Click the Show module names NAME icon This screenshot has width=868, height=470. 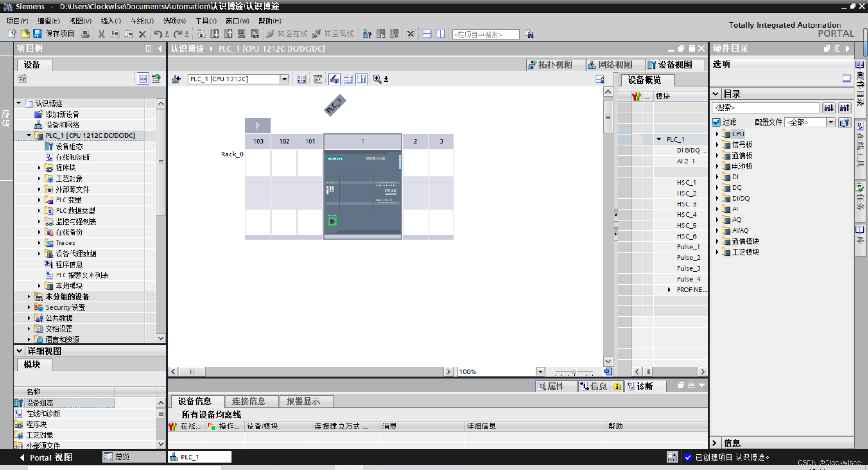[318, 79]
